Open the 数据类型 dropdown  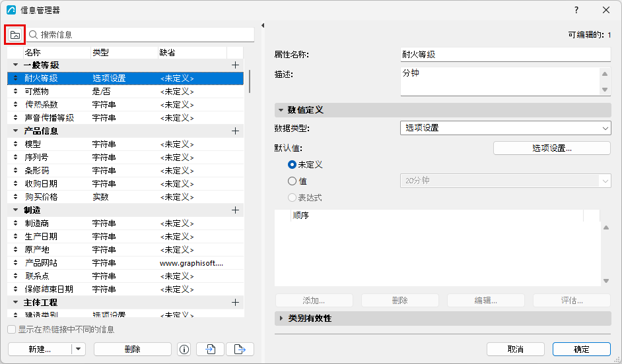505,128
